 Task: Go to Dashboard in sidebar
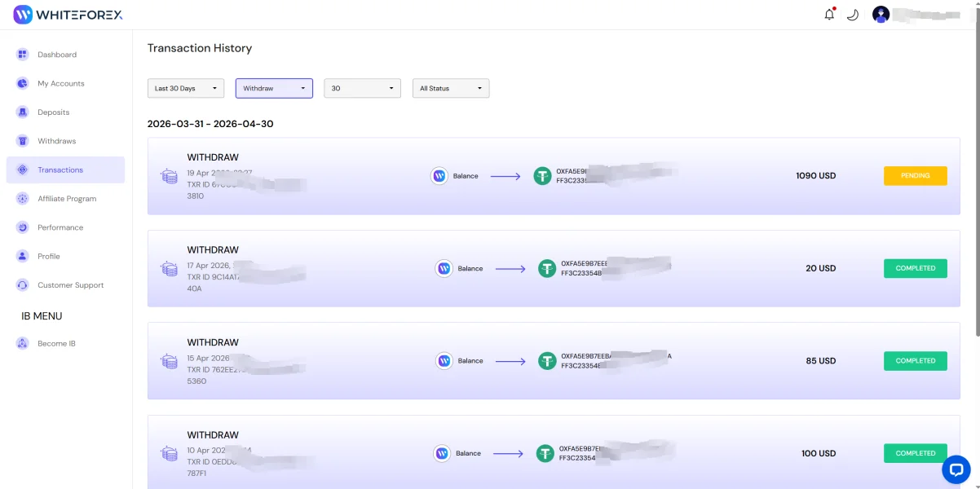coord(65,55)
